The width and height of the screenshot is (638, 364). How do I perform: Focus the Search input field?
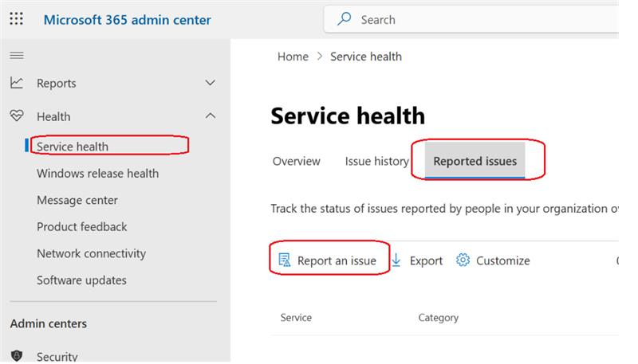(x=472, y=19)
